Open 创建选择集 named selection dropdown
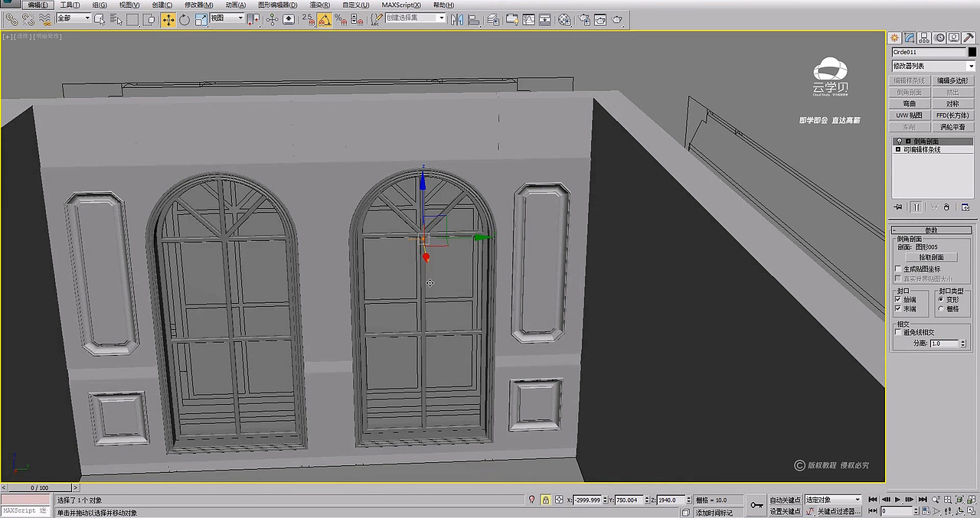 coord(416,18)
